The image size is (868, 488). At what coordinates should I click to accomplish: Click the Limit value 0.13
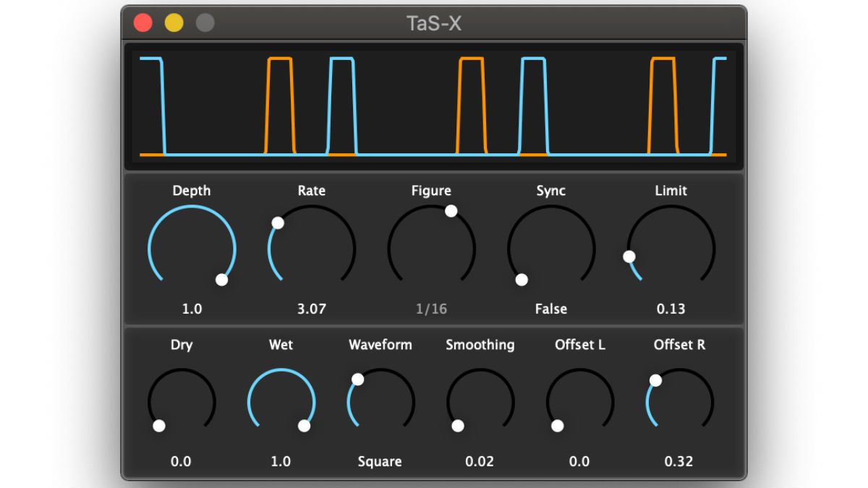click(x=671, y=309)
